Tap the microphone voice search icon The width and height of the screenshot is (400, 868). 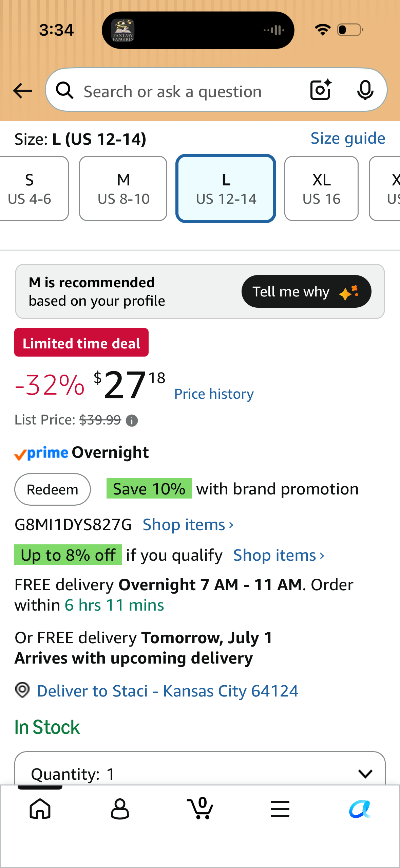pyautogui.click(x=365, y=90)
